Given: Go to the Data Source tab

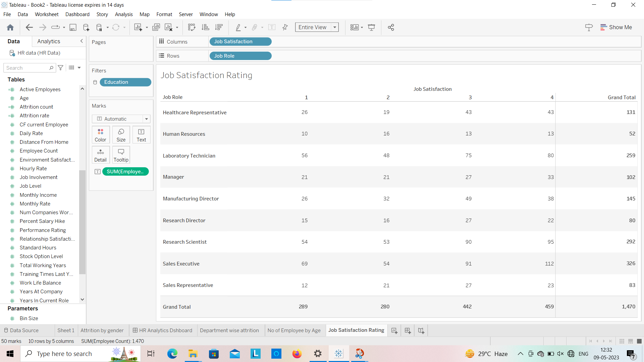Looking at the screenshot, I should coord(21,330).
